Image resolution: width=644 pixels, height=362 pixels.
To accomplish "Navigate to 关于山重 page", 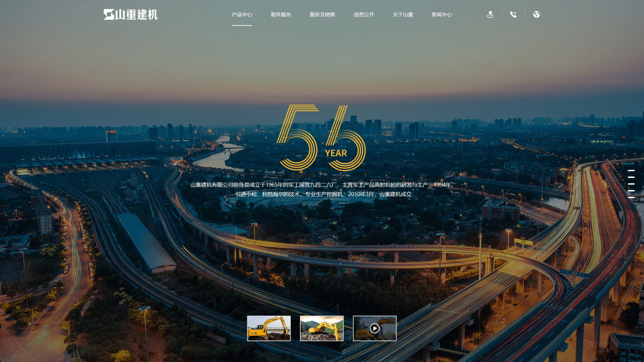I will tap(403, 15).
